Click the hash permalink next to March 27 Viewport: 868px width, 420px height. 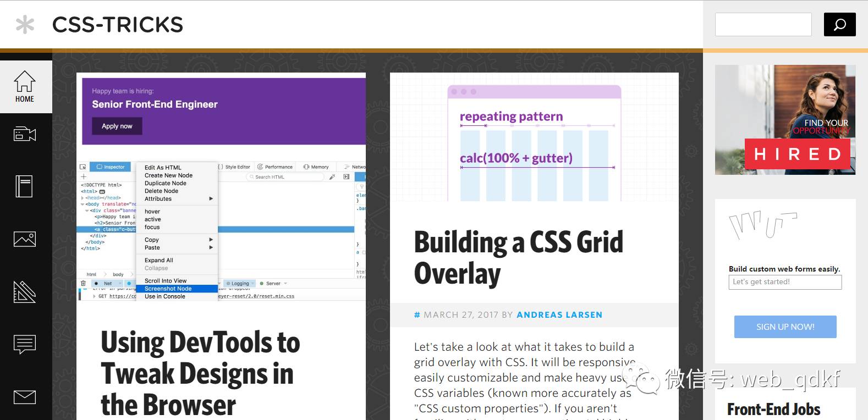[417, 315]
